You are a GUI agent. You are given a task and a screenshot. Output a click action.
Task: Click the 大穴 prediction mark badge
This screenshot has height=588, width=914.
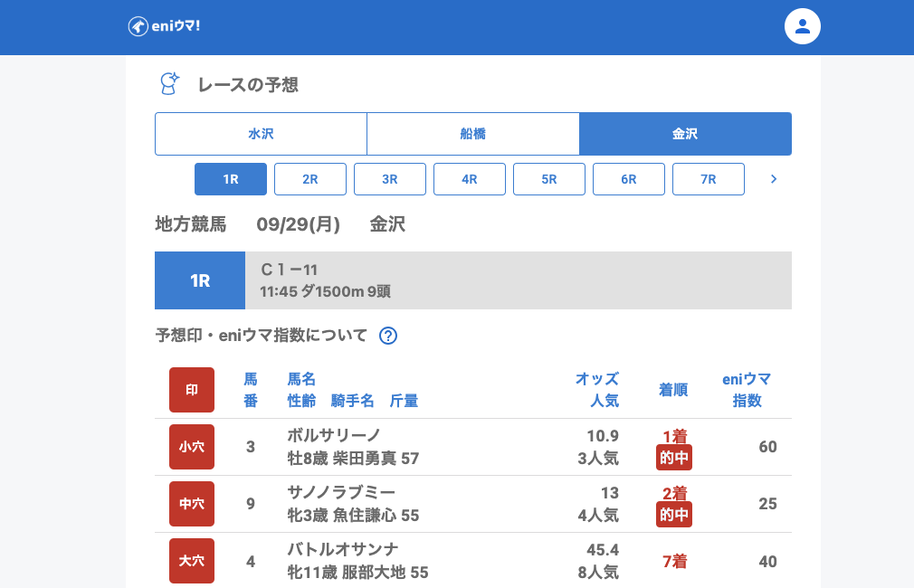(x=192, y=561)
